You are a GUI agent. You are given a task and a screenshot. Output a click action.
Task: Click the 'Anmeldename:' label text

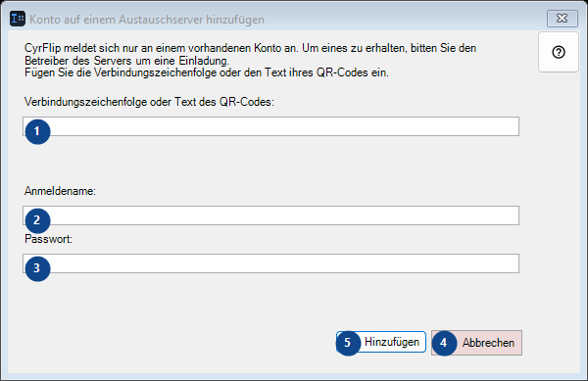60,191
